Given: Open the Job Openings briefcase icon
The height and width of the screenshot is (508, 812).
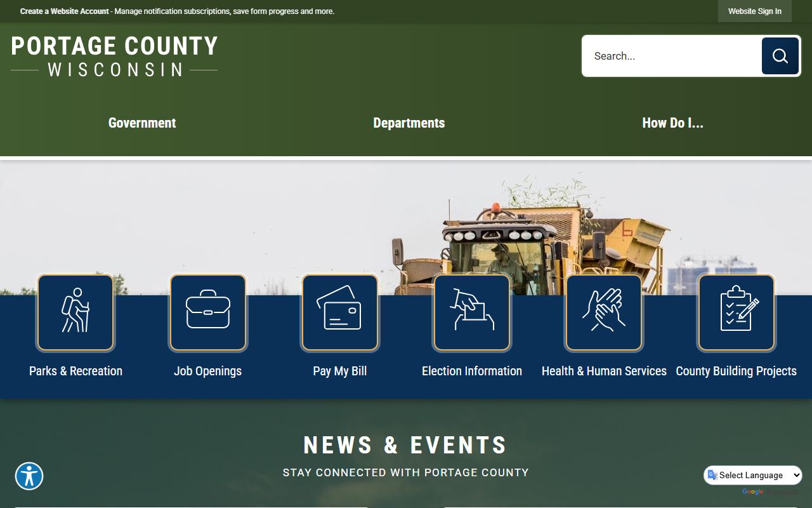Looking at the screenshot, I should click(208, 312).
